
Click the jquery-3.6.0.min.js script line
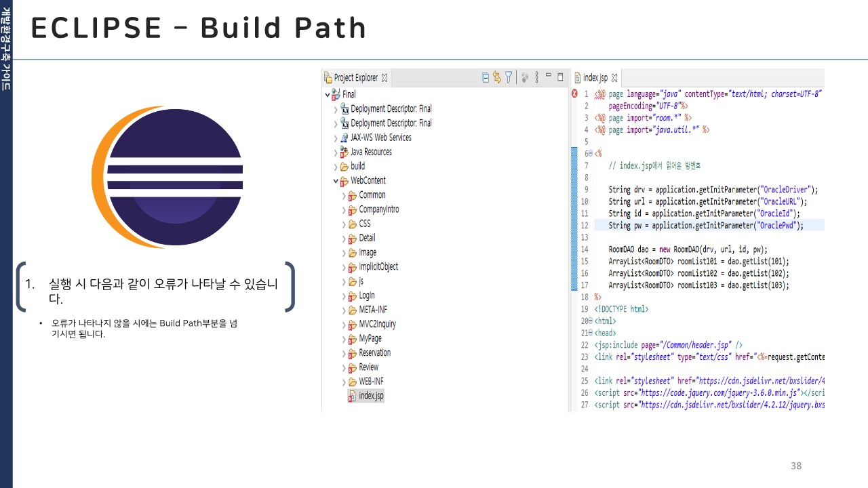pos(709,393)
